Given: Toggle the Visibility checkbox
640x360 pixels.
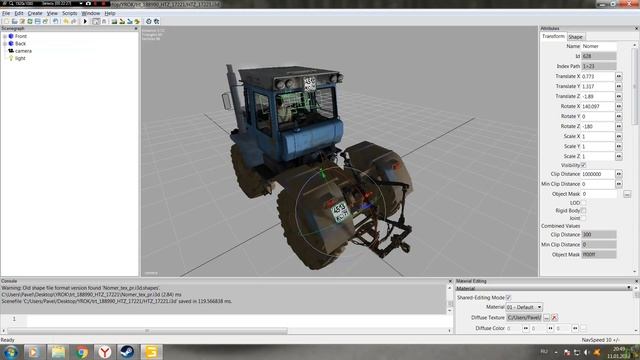Looking at the screenshot, I should pos(584,165).
